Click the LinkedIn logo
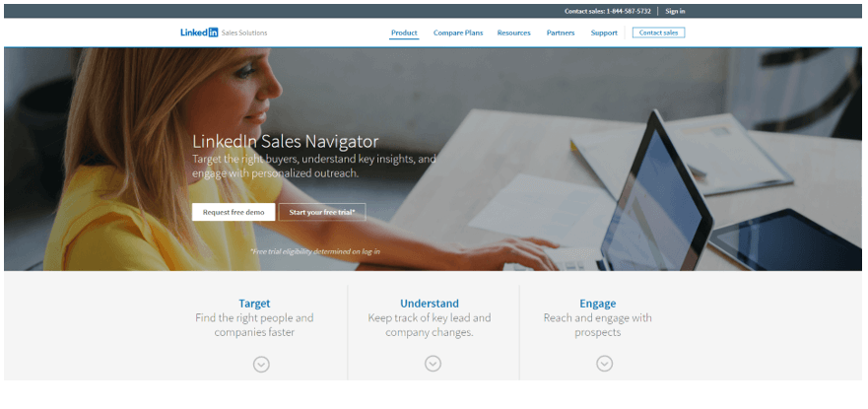Screen dimensions: 868x409 point(199,33)
